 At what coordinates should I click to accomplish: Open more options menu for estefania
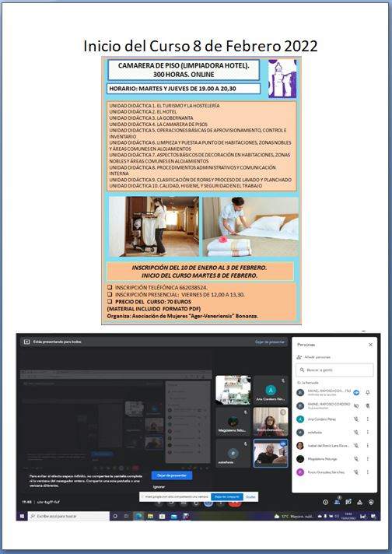pos(368,432)
